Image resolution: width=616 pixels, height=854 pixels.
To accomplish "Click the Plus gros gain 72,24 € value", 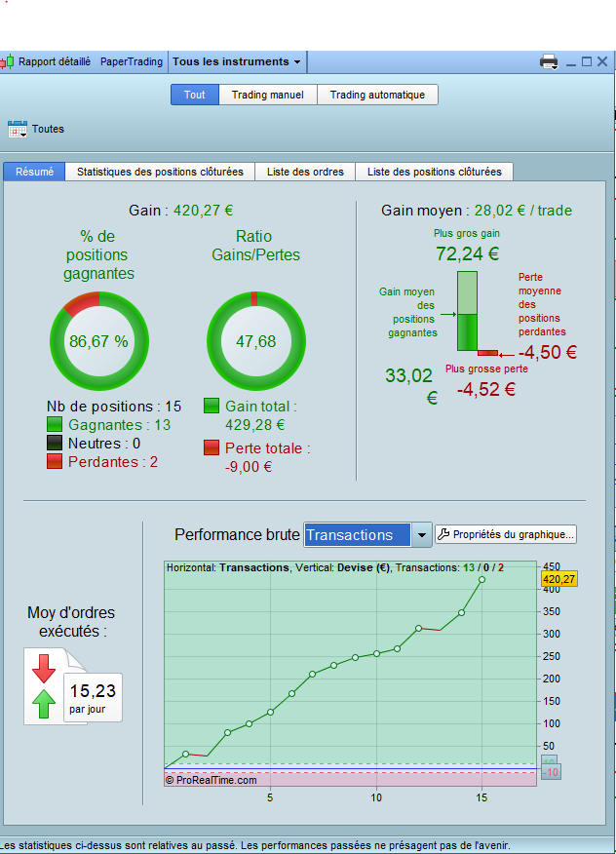I will pyautogui.click(x=467, y=253).
